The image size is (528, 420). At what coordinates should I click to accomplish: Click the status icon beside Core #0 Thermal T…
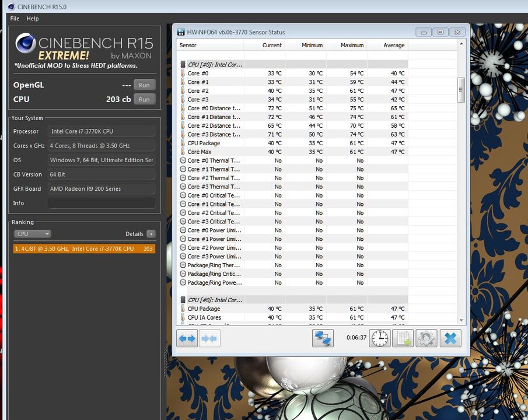point(183,160)
